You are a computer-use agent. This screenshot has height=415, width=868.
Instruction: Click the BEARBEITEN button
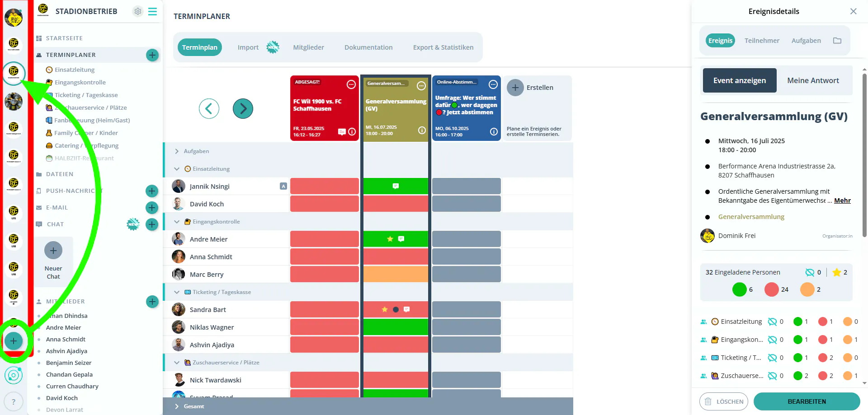(807, 401)
